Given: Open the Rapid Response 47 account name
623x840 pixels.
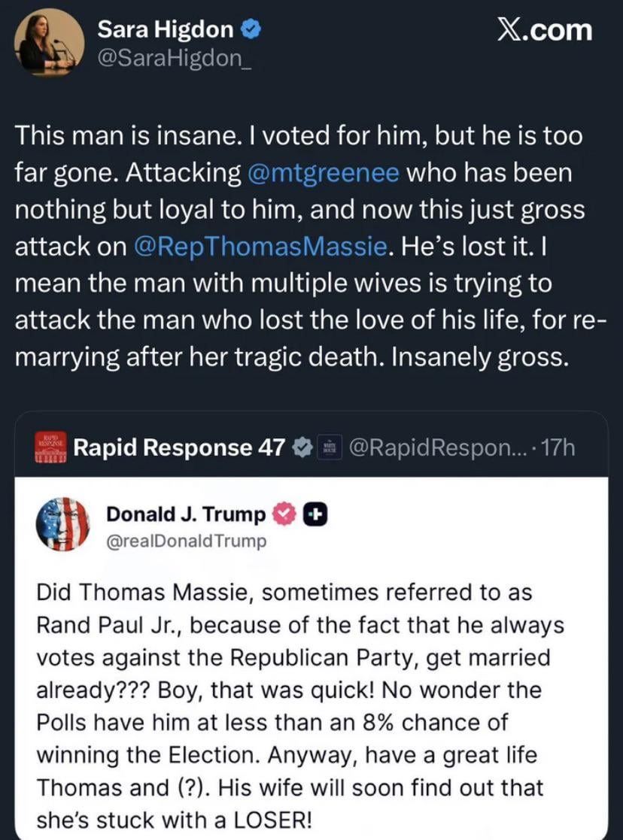Looking at the screenshot, I should coord(179,447).
